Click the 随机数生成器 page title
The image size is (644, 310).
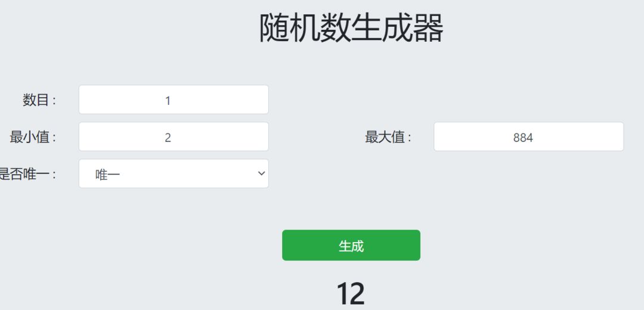coord(351,29)
